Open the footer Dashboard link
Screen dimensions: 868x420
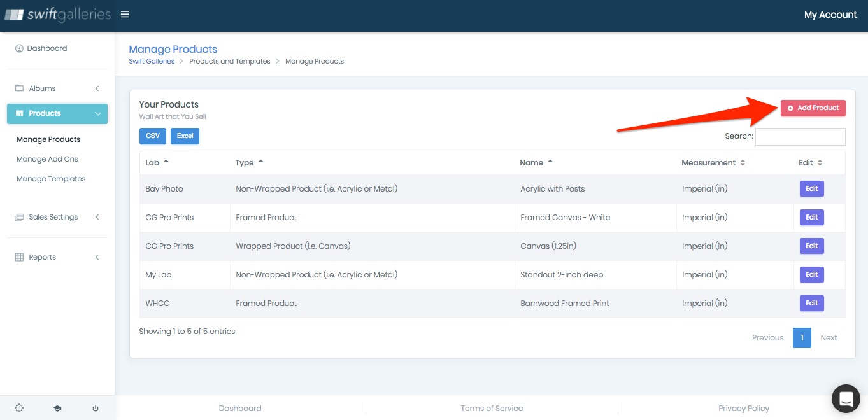tap(240, 409)
